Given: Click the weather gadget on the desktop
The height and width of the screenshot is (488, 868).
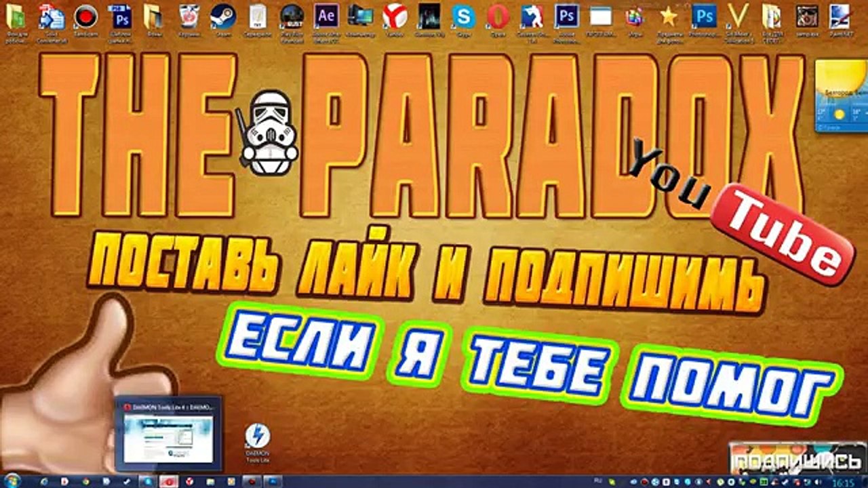Looking at the screenshot, I should [x=841, y=95].
